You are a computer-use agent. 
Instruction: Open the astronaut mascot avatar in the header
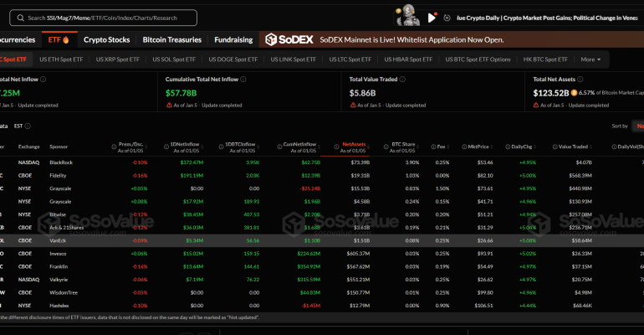(408, 15)
